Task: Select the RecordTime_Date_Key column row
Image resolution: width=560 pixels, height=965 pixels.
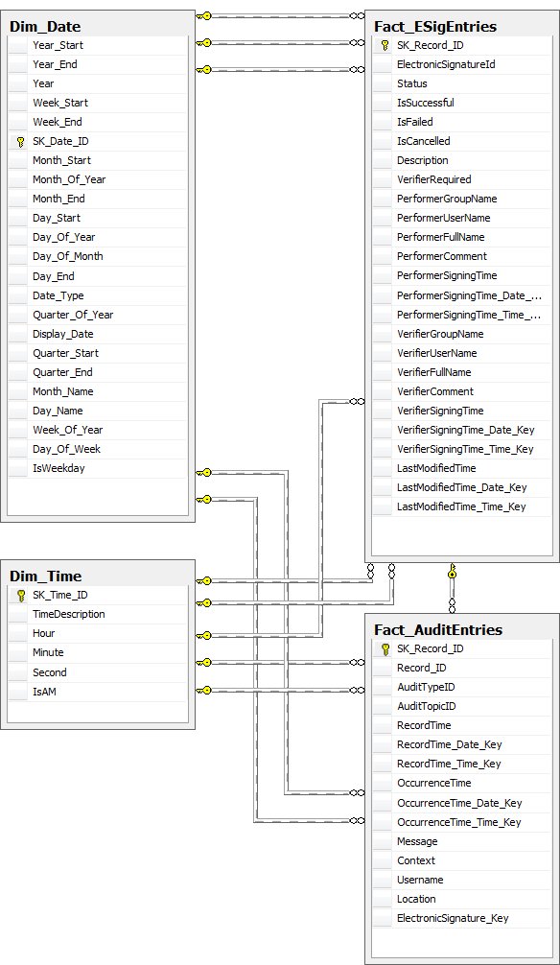Action: tap(461, 744)
